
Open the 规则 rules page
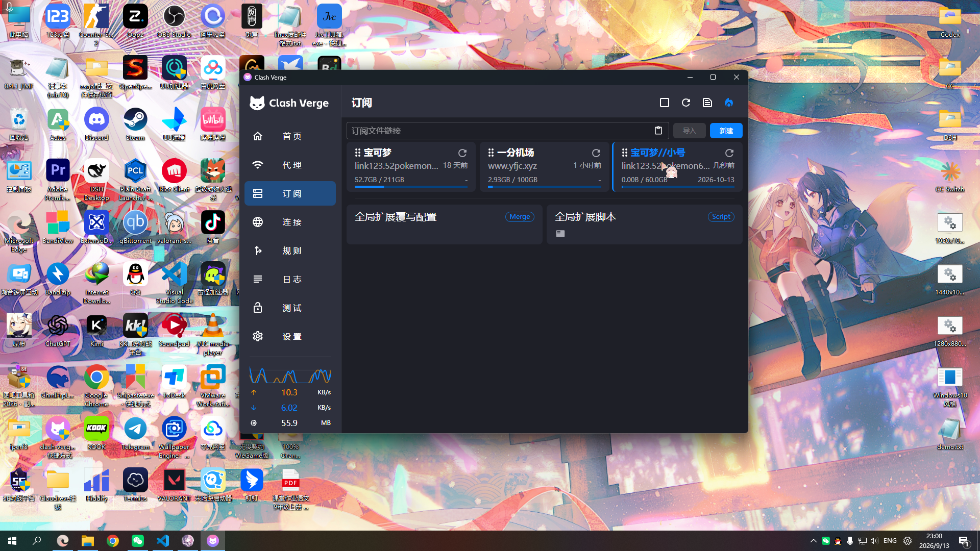tap(290, 251)
